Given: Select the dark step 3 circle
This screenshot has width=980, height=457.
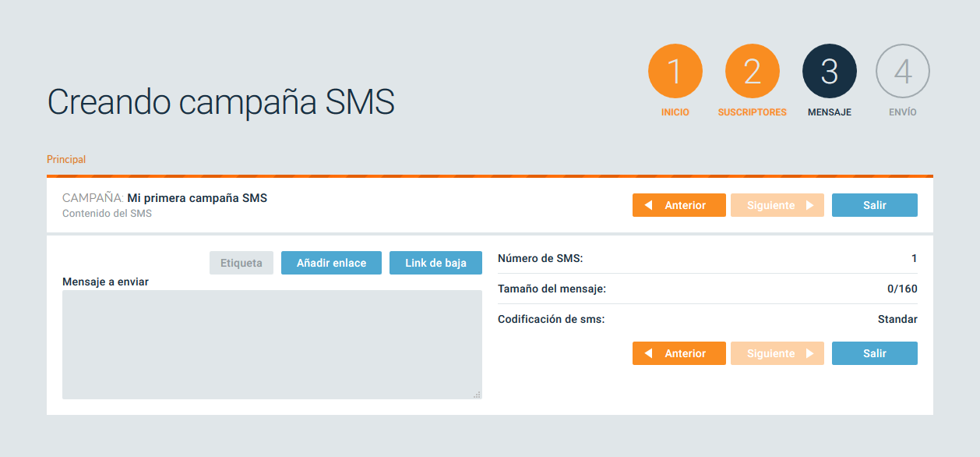Looking at the screenshot, I should (x=829, y=72).
